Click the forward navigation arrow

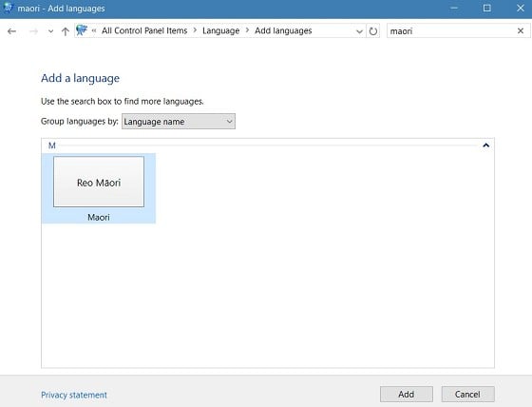[33, 31]
